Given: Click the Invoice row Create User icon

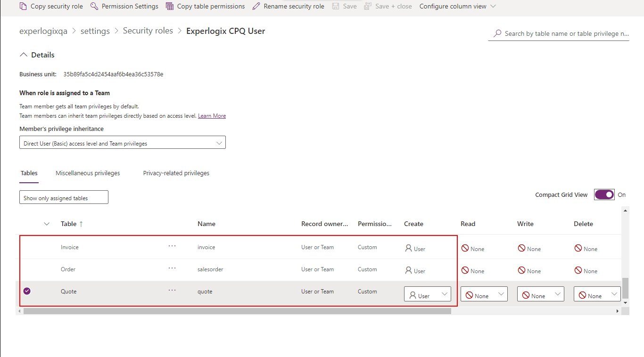Looking at the screenshot, I should (x=408, y=248).
